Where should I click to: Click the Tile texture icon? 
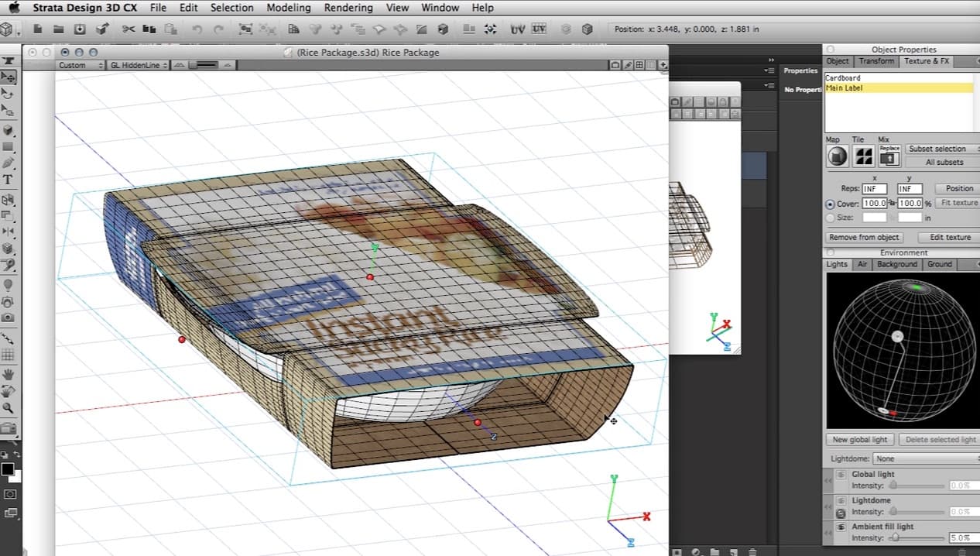(x=863, y=156)
